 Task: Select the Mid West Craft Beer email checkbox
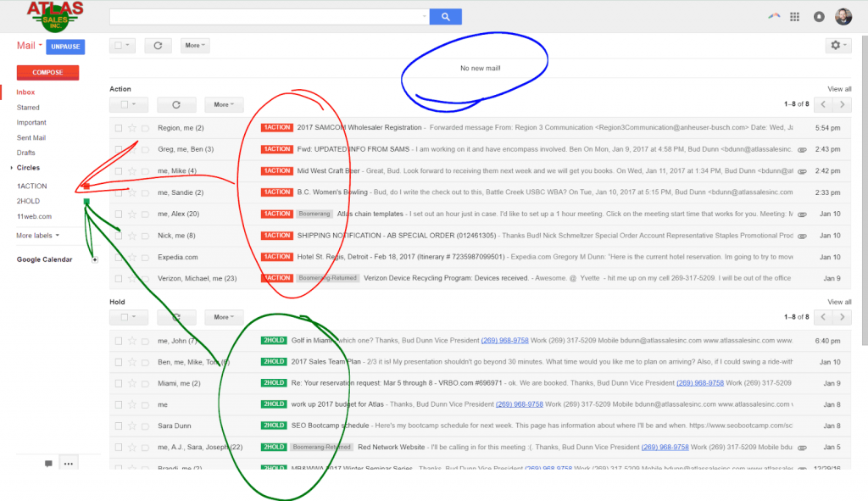click(x=119, y=171)
